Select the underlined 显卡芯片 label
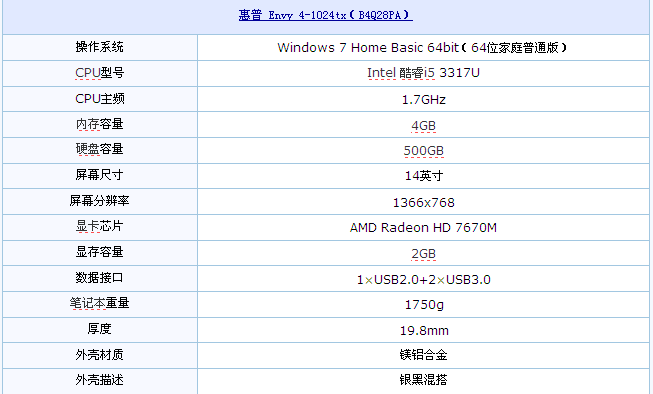This screenshot has width=653, height=394. coord(100,226)
